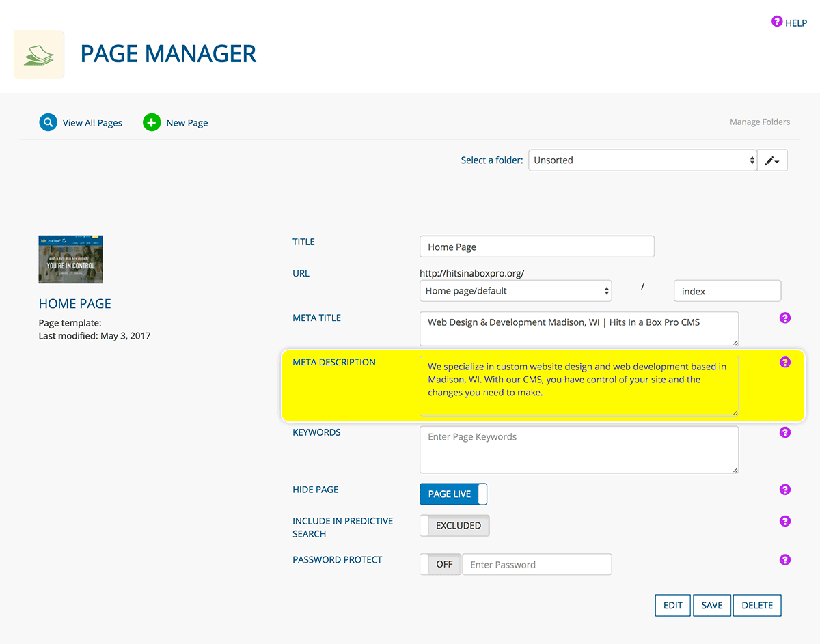Click the HOME PAGE heading text
Screen dimensions: 820x644
click(75, 304)
